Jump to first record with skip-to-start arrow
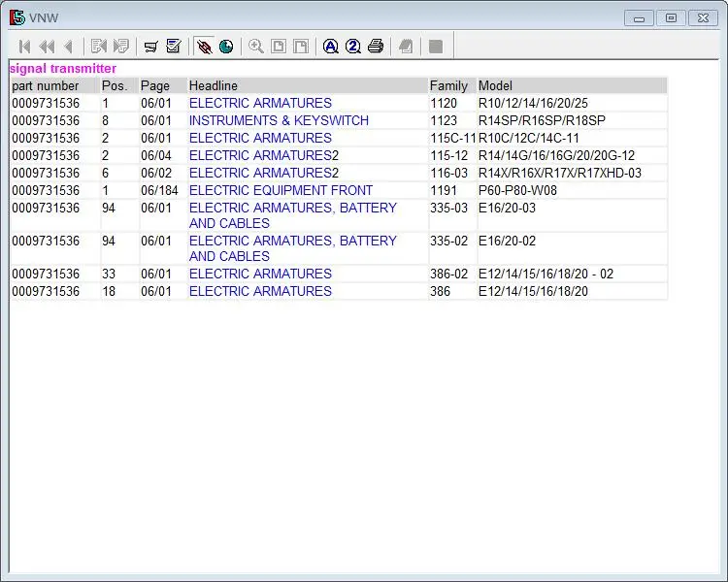Image resolution: width=728 pixels, height=582 pixels. pos(25,47)
